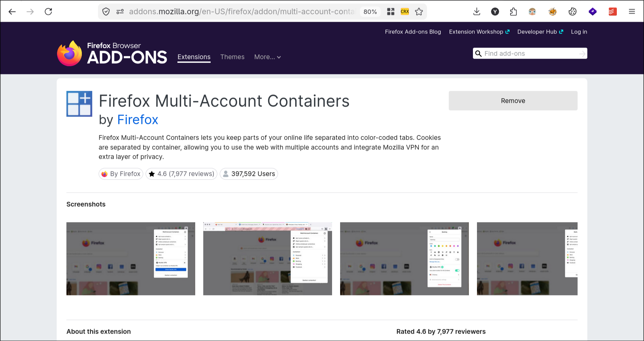Open site permissions icon in address bar
644x341 pixels.
click(120, 12)
